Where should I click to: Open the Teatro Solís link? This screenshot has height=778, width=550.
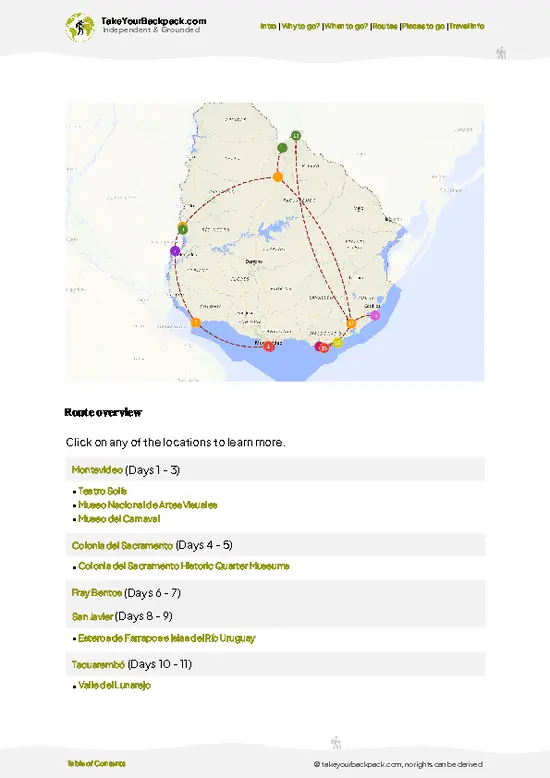click(102, 491)
